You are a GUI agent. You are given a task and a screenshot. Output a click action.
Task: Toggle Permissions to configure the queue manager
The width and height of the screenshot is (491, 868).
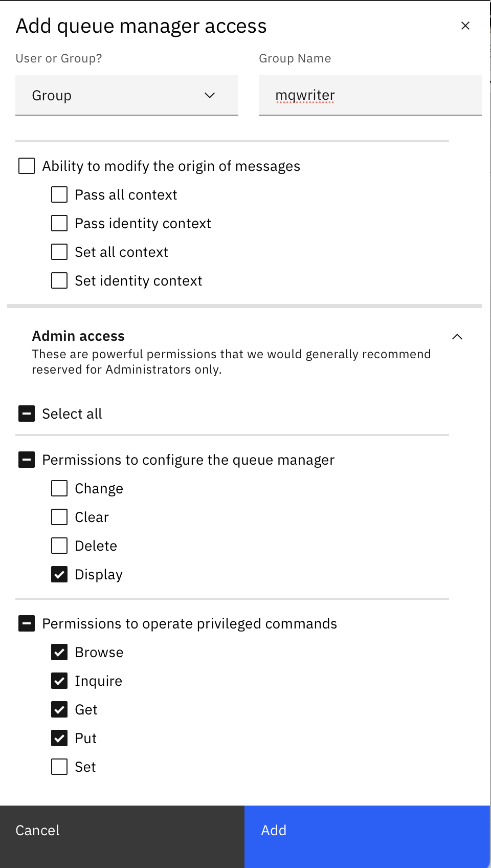(27, 460)
